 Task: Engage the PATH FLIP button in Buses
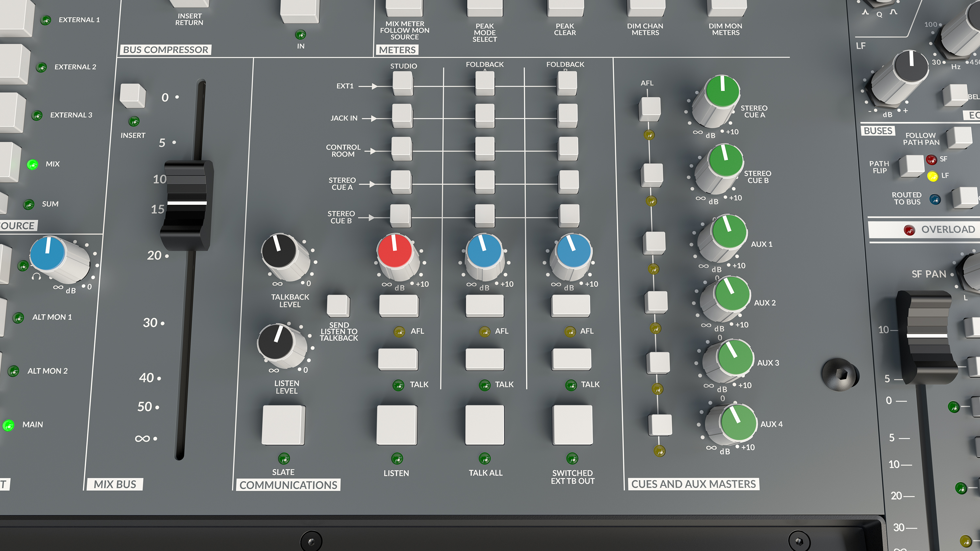[911, 166]
